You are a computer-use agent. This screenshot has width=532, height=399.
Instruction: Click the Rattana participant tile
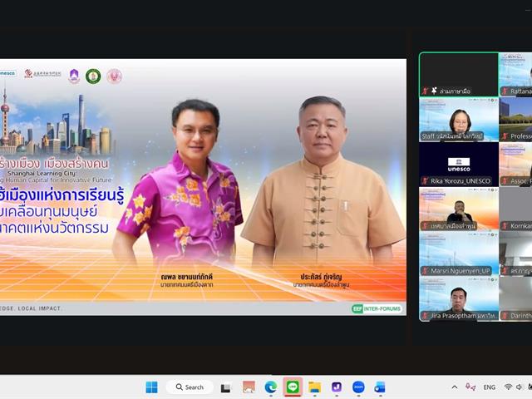[515, 74]
